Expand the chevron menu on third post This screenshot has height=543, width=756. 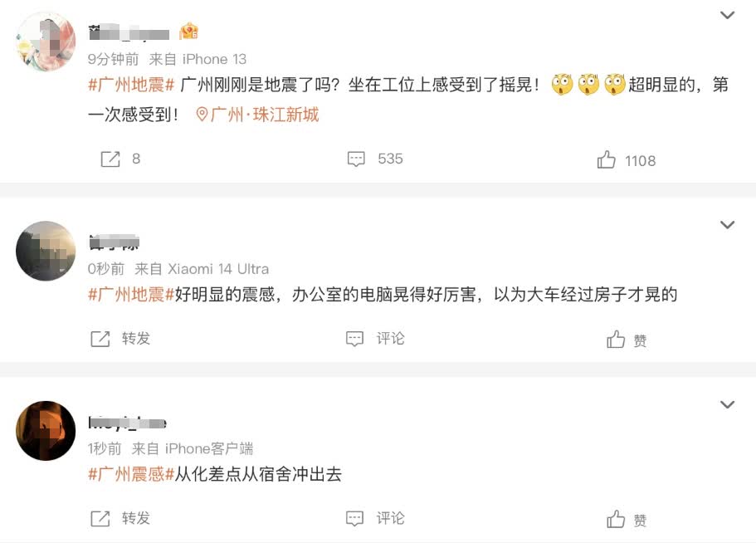point(727,404)
